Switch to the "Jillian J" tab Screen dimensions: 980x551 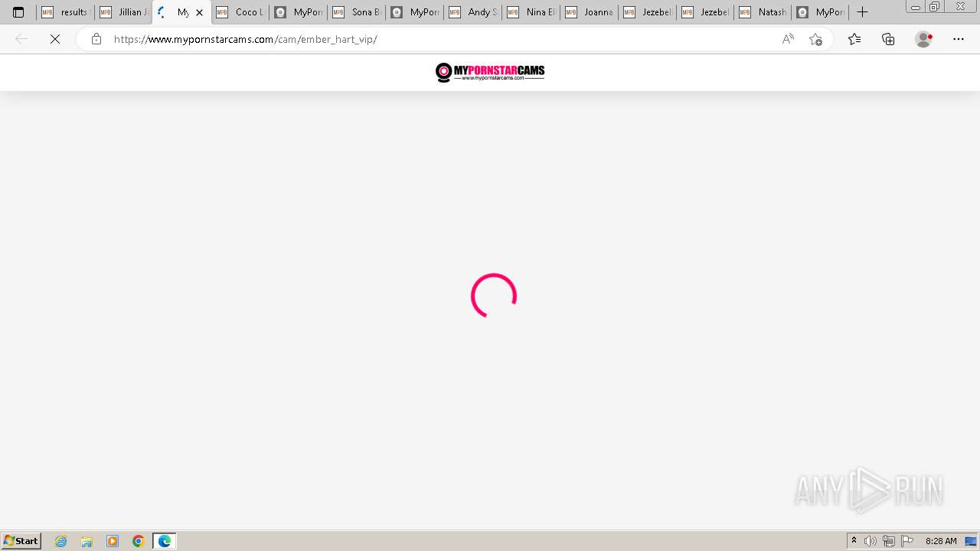coord(123,12)
